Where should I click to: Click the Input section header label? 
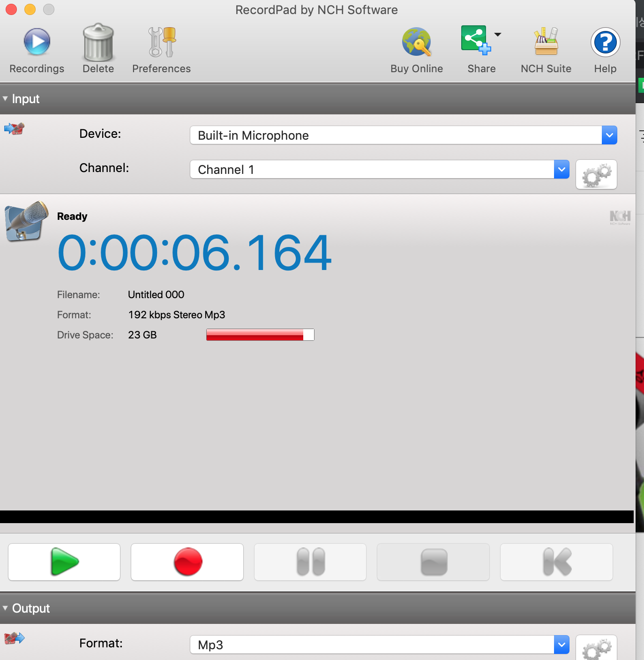tap(26, 99)
